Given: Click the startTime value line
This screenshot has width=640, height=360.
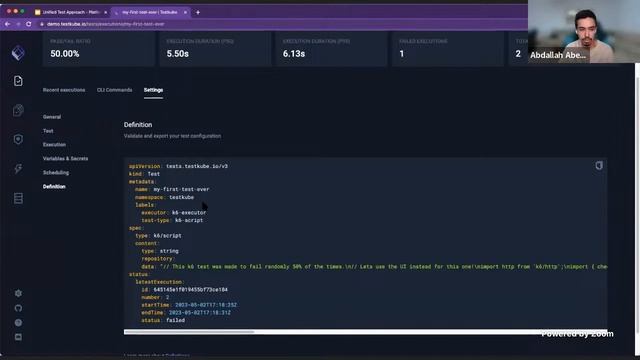Looking at the screenshot, I should 189,305.
